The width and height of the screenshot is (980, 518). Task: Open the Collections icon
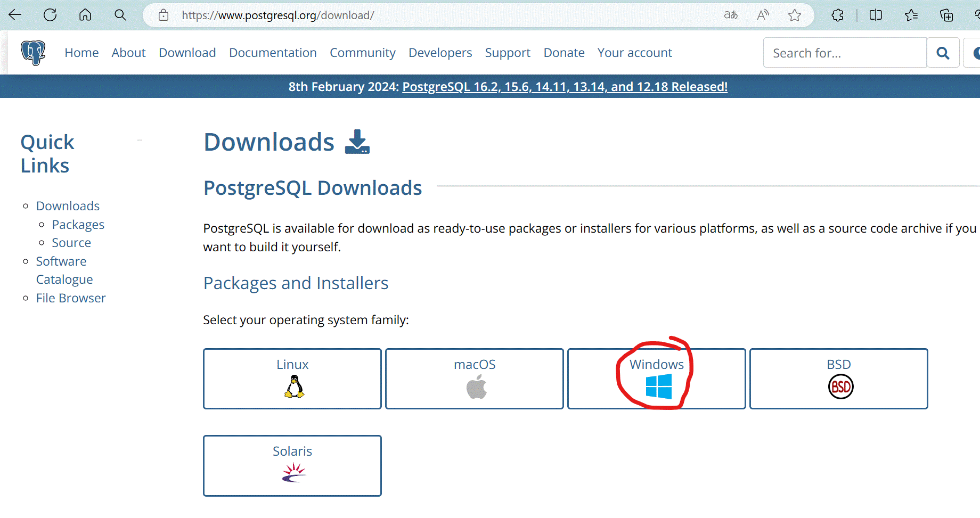(946, 15)
